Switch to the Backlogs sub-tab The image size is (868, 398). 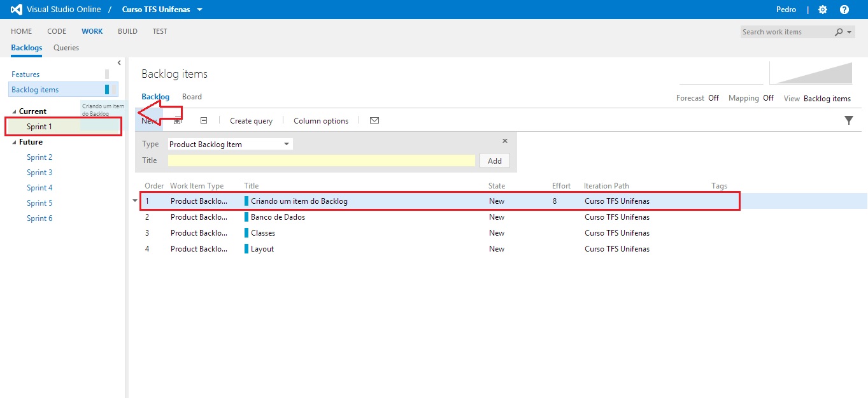[x=27, y=48]
